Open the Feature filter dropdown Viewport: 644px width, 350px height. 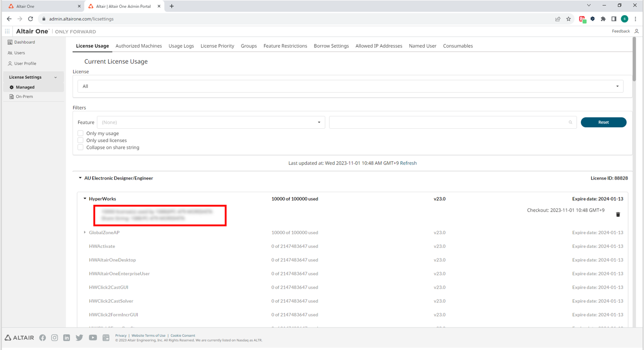[x=211, y=122]
